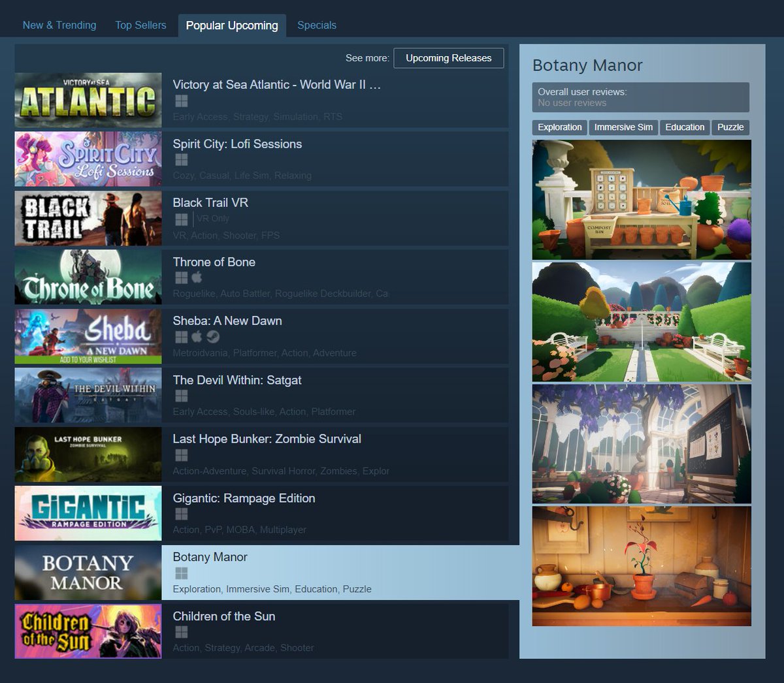Click the SteamOS icon under Sheba: A New Dawn
This screenshot has width=784, height=683.
click(213, 337)
